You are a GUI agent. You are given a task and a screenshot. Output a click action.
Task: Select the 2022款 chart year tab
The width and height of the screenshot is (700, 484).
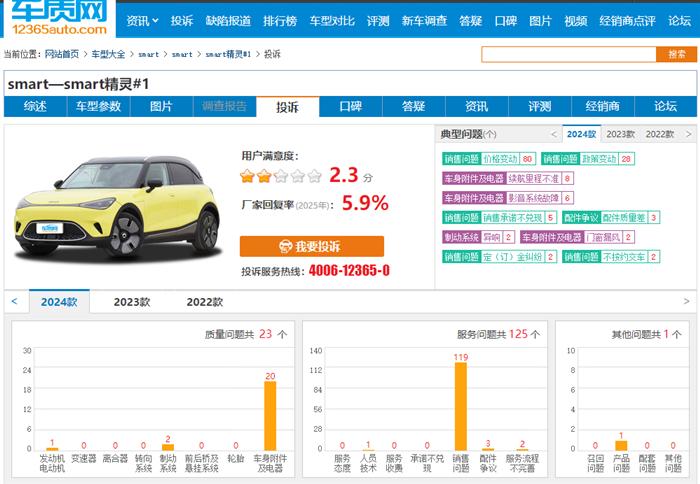[204, 302]
